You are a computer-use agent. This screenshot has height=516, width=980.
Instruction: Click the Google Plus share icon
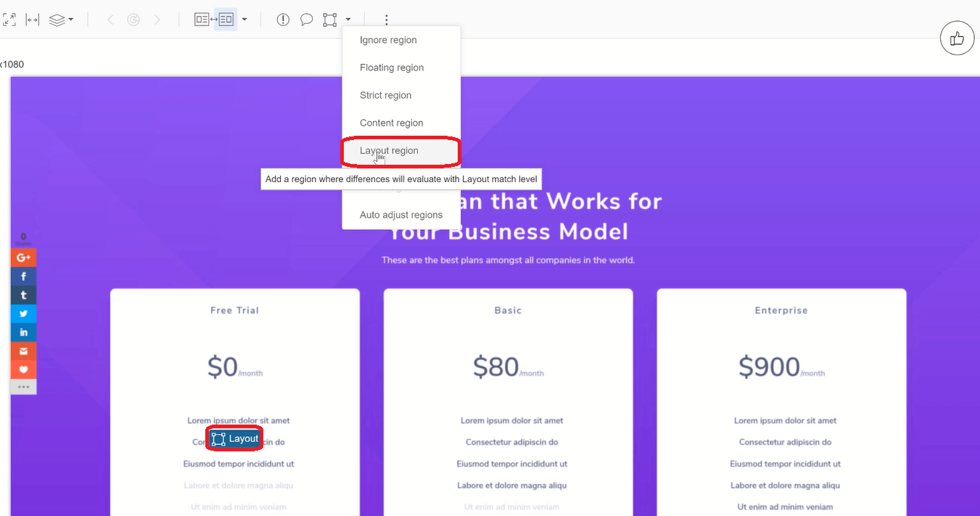pyautogui.click(x=23, y=258)
